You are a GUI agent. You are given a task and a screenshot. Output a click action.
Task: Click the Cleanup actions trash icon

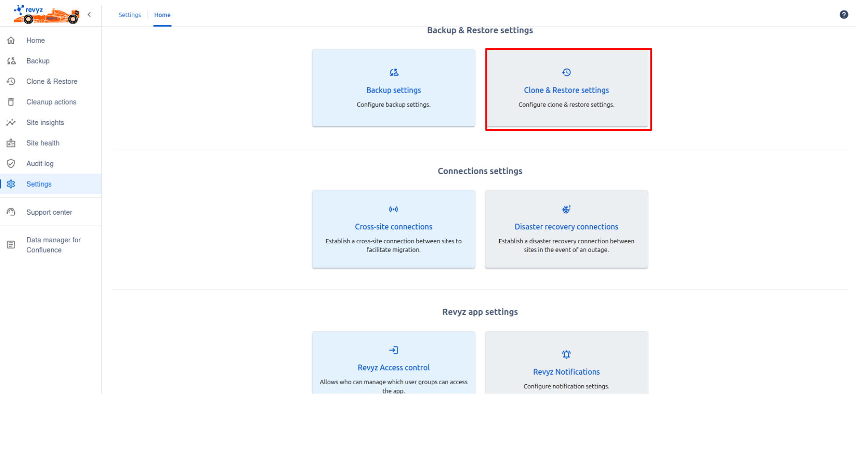pos(11,102)
